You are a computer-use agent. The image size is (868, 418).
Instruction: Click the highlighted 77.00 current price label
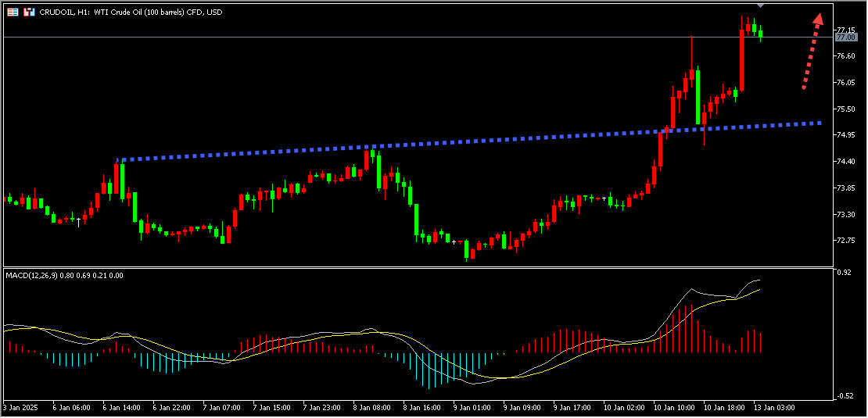[845, 38]
